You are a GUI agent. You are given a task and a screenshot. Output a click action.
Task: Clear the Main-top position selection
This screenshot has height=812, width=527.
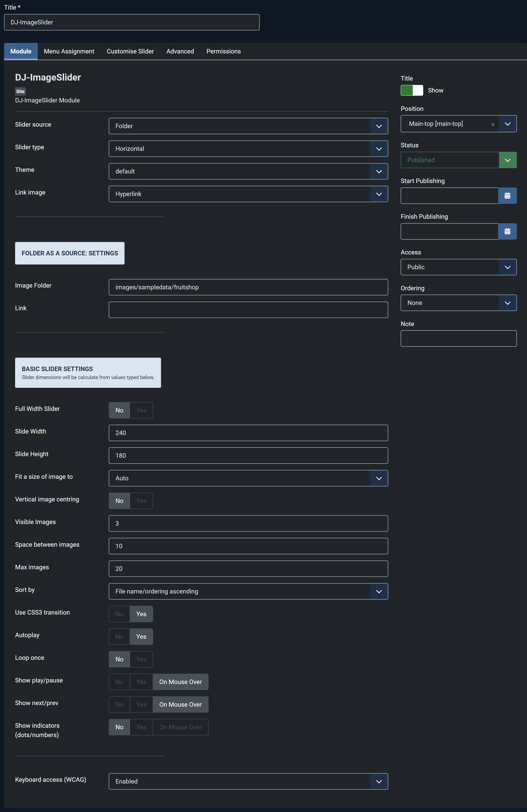click(493, 124)
